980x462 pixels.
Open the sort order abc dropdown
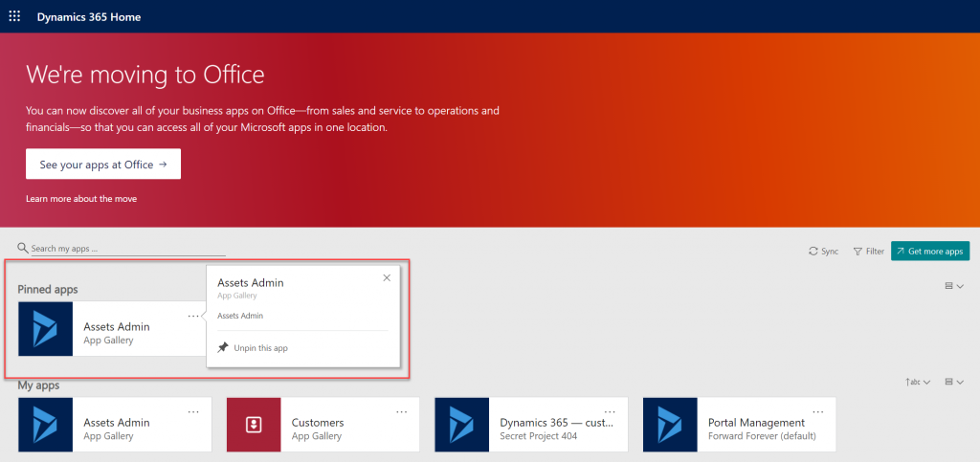[x=918, y=382]
